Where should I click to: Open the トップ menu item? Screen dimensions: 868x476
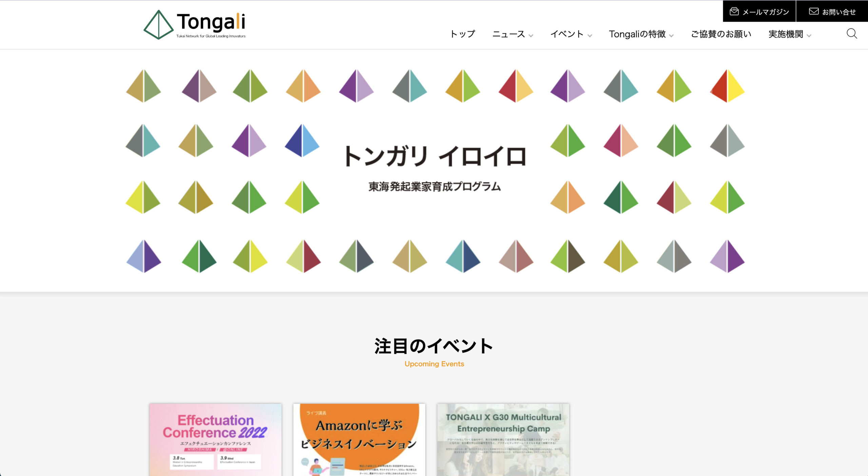coord(462,34)
